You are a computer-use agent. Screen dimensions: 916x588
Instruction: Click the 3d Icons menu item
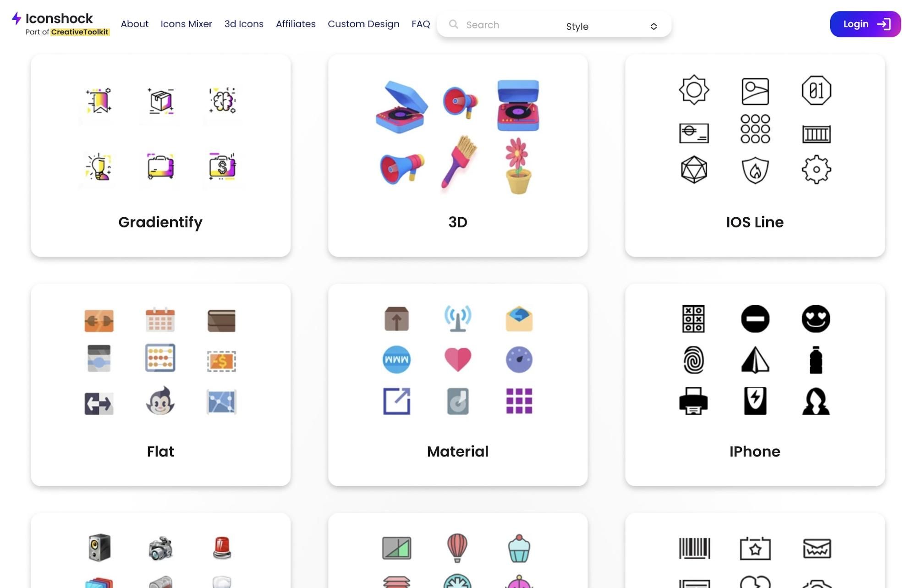(244, 24)
